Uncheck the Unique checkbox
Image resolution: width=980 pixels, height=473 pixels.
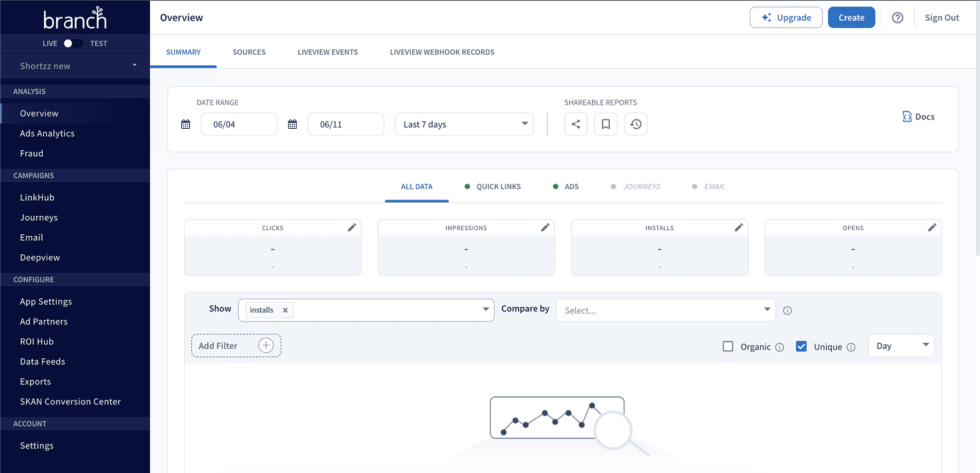801,346
